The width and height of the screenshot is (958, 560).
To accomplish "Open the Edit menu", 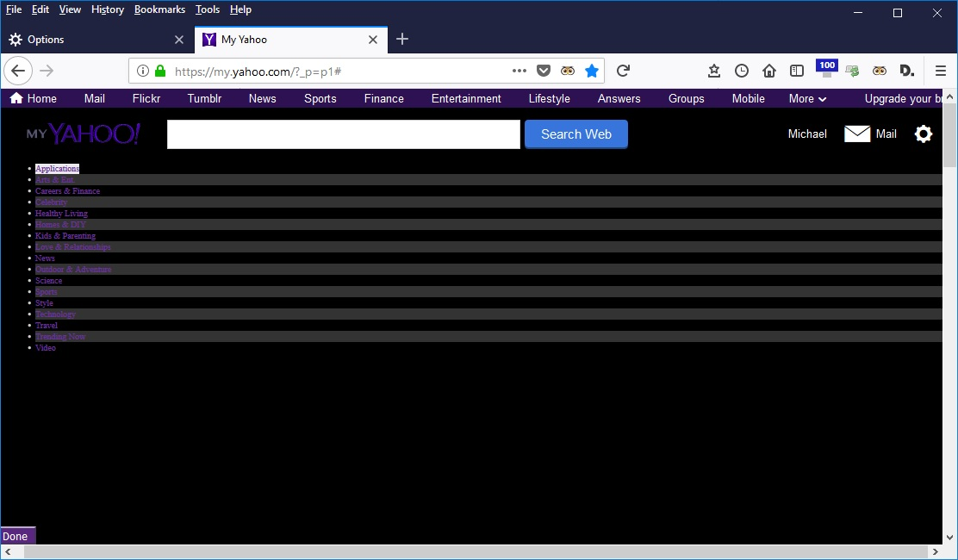I will point(40,9).
